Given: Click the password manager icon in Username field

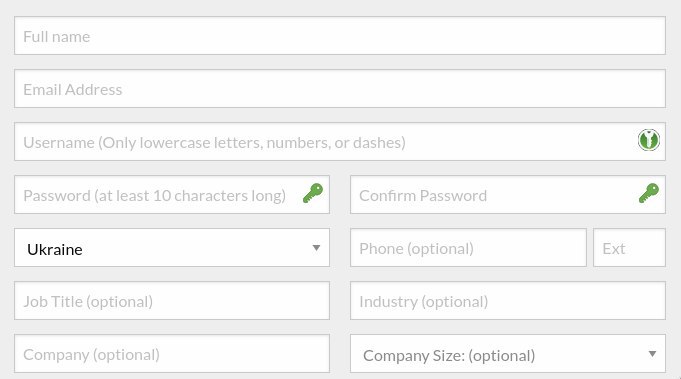Looking at the screenshot, I should pyautogui.click(x=648, y=140).
